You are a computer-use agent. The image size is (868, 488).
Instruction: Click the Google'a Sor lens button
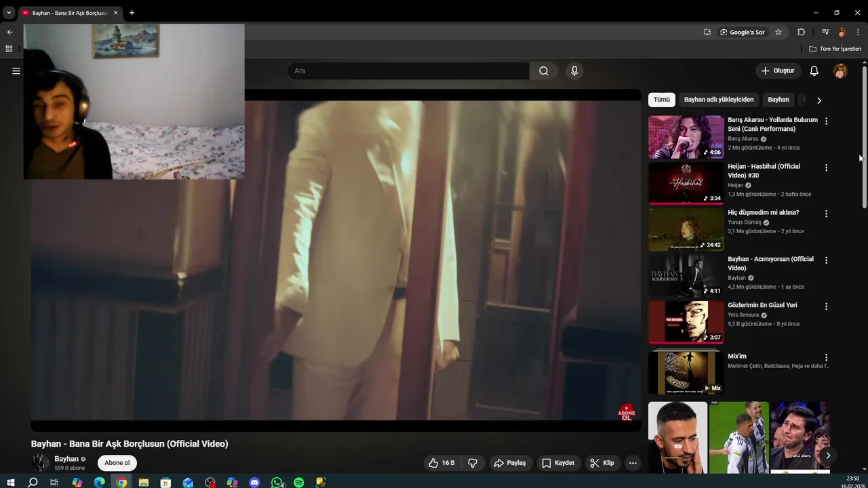click(x=742, y=32)
